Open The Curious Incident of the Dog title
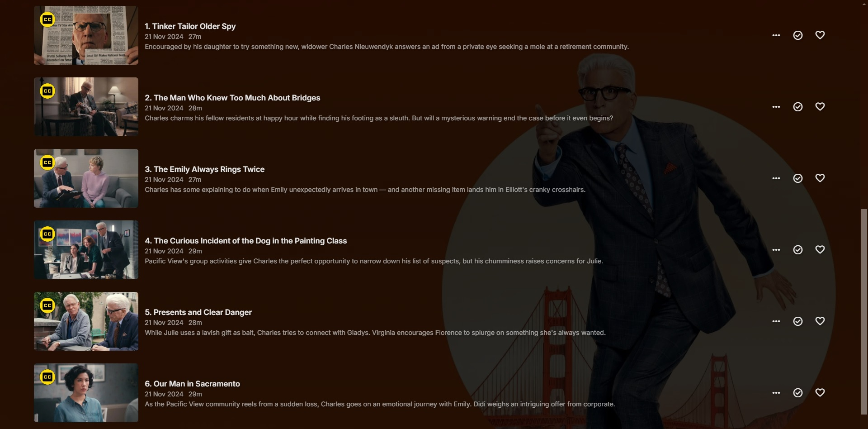 pyautogui.click(x=245, y=241)
